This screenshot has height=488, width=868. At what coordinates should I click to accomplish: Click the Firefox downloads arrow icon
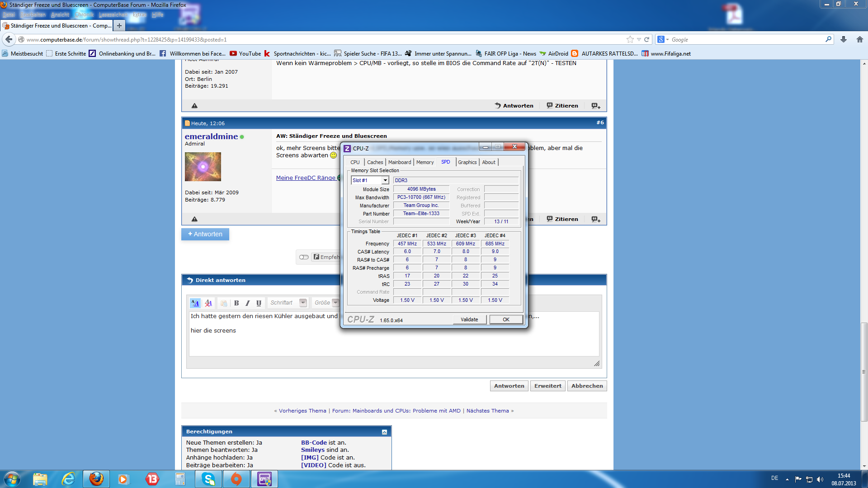844,40
